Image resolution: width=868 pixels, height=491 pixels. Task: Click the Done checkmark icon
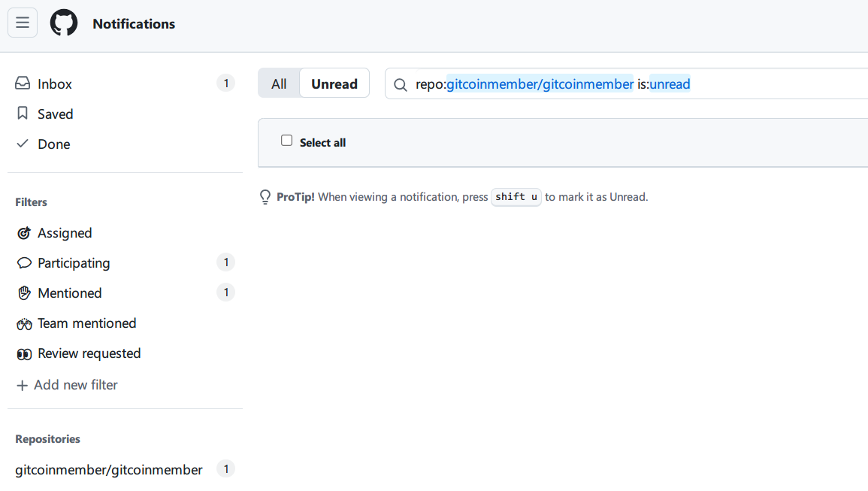click(23, 144)
